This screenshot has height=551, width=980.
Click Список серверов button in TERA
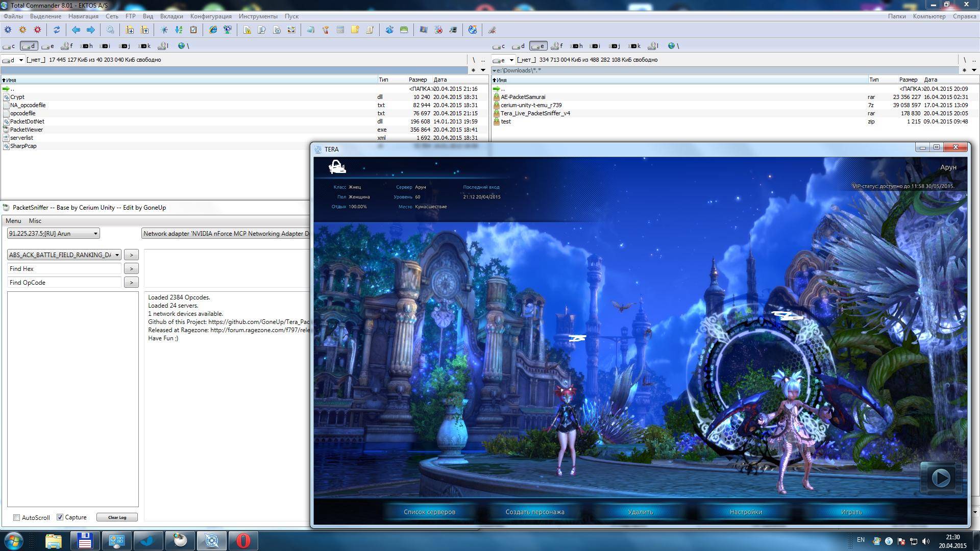[x=429, y=512]
